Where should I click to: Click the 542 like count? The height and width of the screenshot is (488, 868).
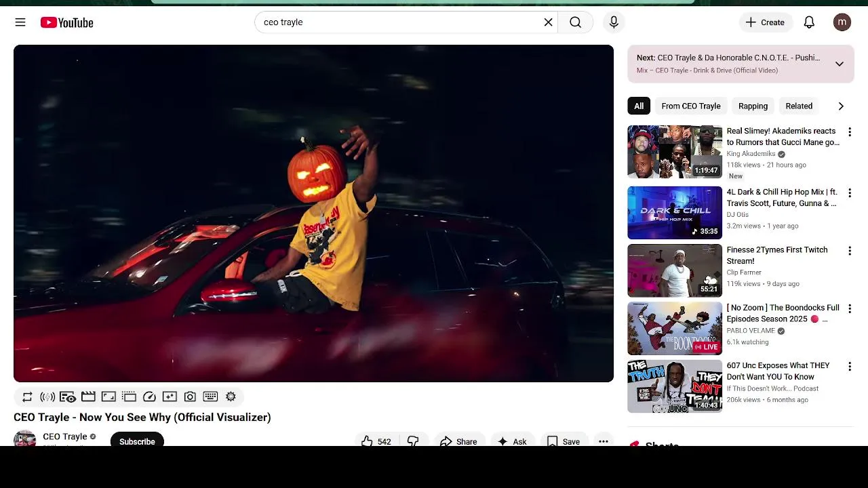384,441
